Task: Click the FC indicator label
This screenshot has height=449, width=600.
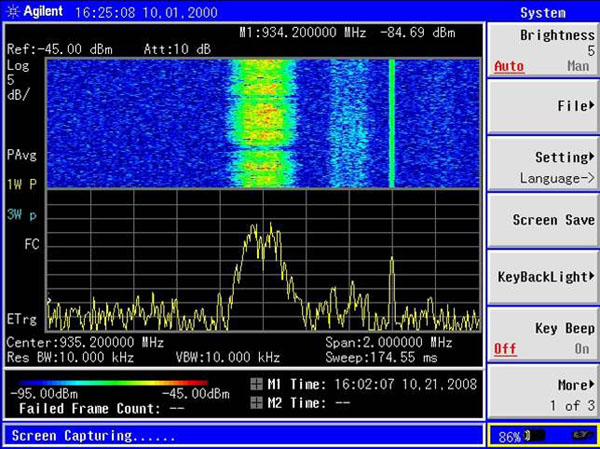Action: [32, 244]
